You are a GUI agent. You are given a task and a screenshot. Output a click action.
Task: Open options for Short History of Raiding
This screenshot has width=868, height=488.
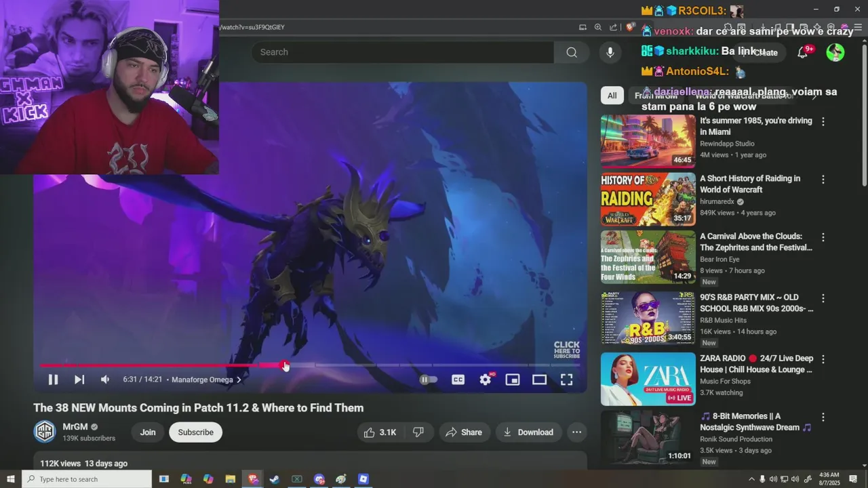point(823,180)
